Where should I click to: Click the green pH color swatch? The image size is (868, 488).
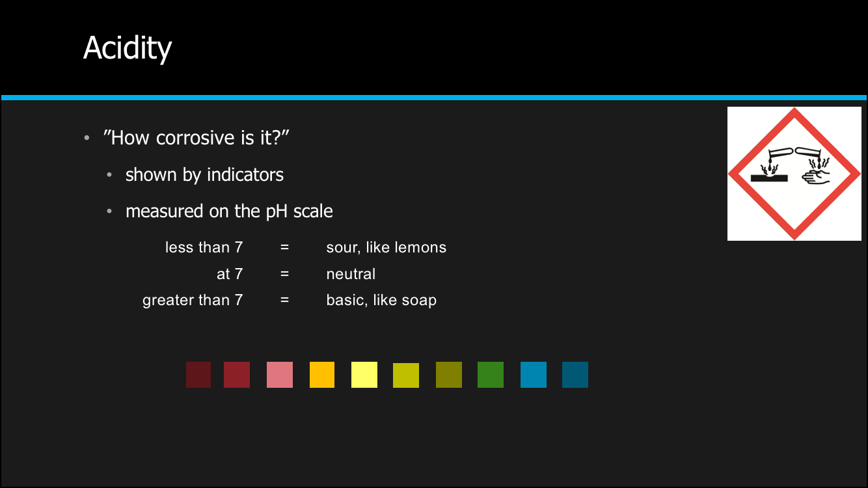click(x=491, y=375)
